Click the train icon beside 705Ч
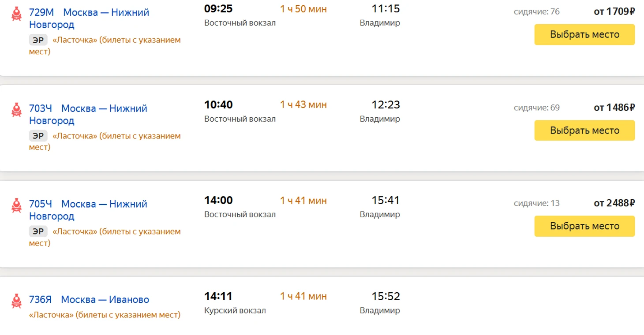The height and width of the screenshot is (335, 644). pyautogui.click(x=16, y=206)
